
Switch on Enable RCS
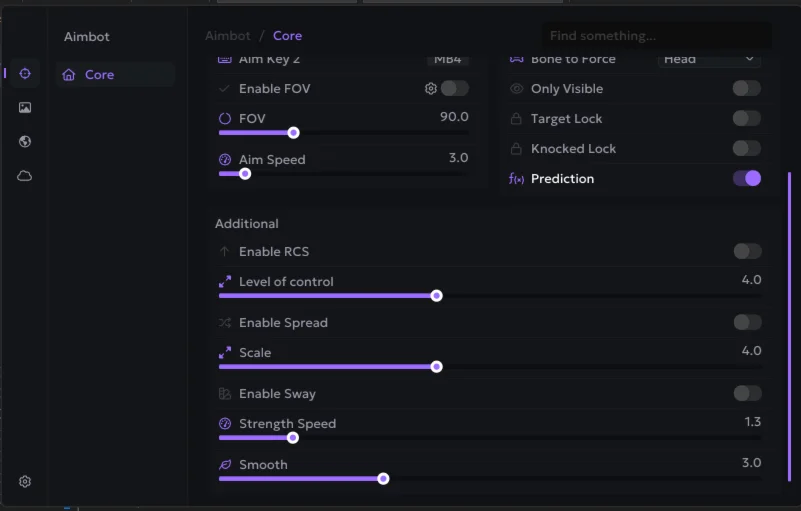tap(746, 252)
